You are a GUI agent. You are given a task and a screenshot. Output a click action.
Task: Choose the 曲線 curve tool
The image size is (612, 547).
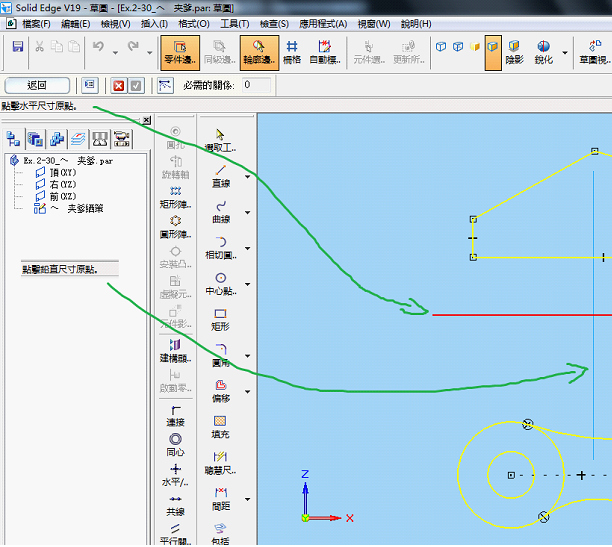pyautogui.click(x=221, y=212)
